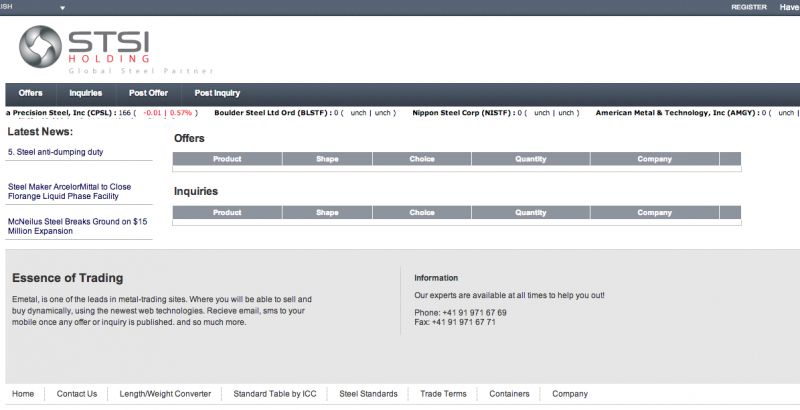Visit the Steel Standards footer link
800x410 pixels.
click(368, 394)
